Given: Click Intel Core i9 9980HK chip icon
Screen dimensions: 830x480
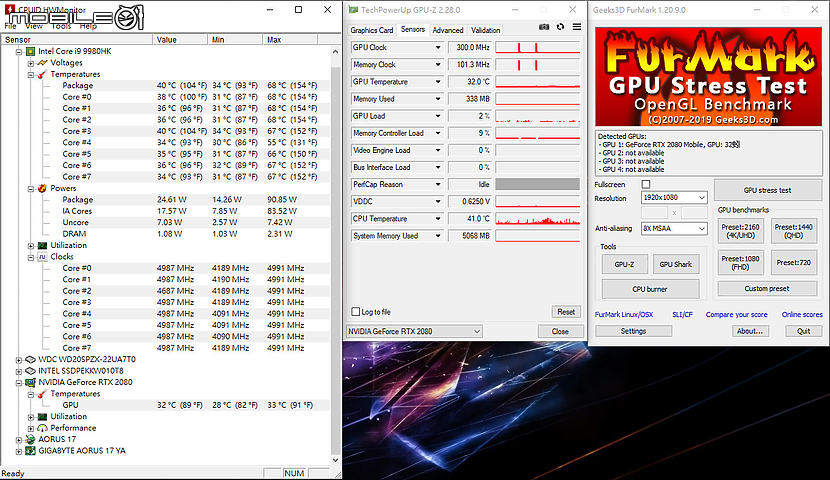Looking at the screenshot, I should pos(31,51).
